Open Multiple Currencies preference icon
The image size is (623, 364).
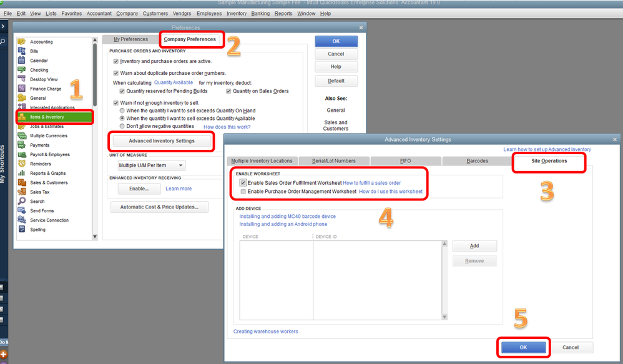pyautogui.click(x=22, y=135)
